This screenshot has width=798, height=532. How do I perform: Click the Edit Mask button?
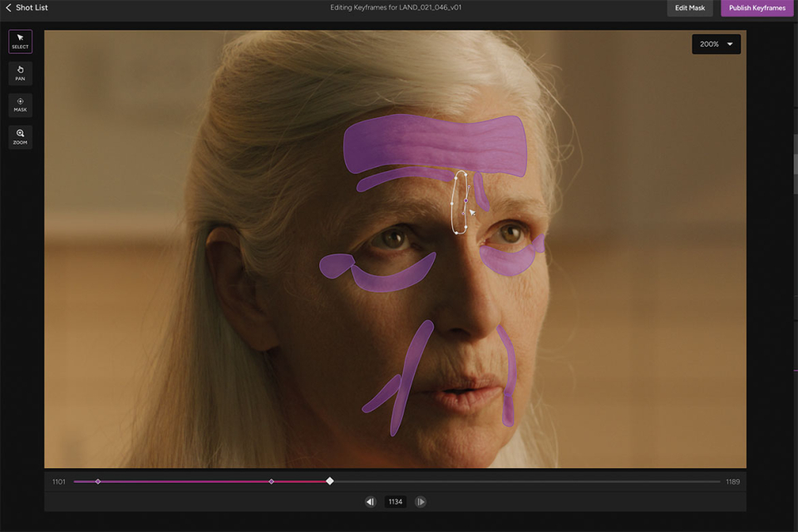click(x=690, y=7)
